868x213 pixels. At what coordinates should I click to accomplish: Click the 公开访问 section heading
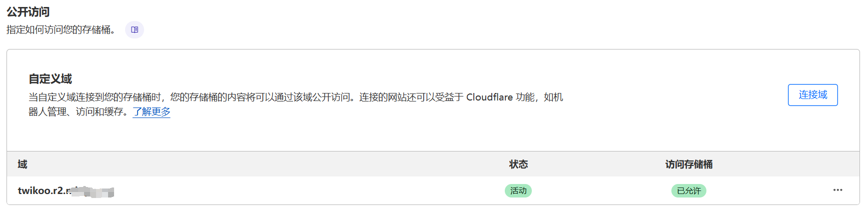pos(28,11)
